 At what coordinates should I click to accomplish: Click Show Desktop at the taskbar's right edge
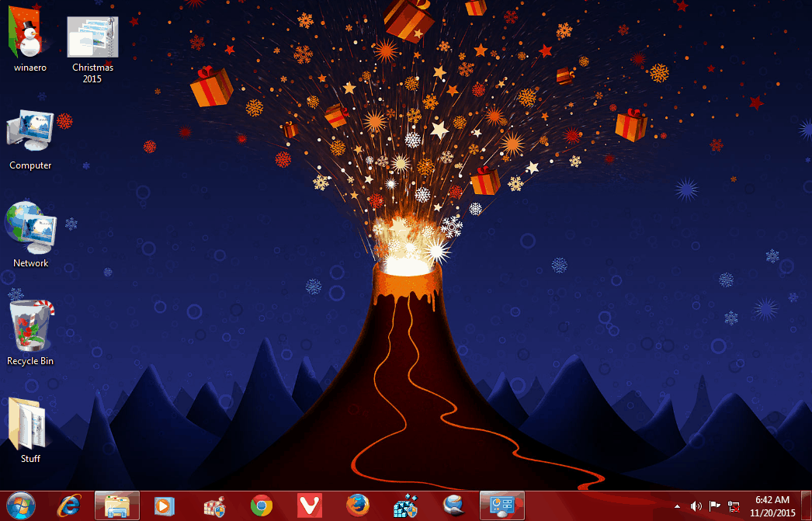[x=809, y=505]
